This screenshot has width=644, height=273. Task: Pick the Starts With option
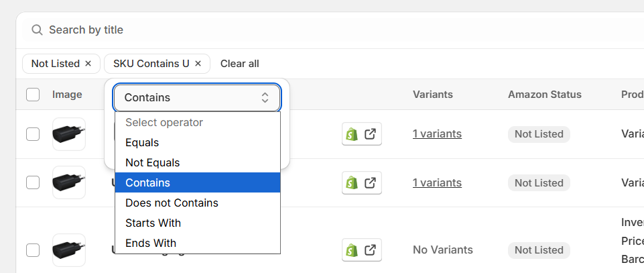tap(198, 223)
